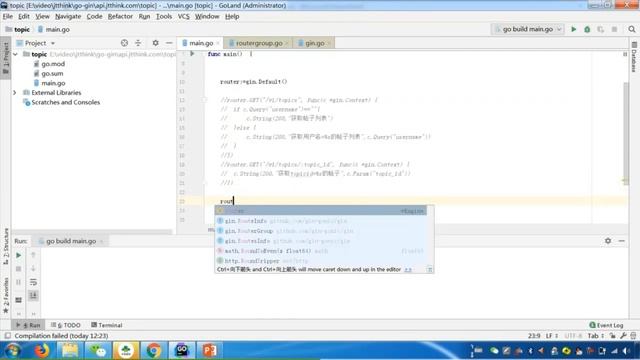640x360 pixels.
Task: Open the Code menu
Action: (94, 16)
